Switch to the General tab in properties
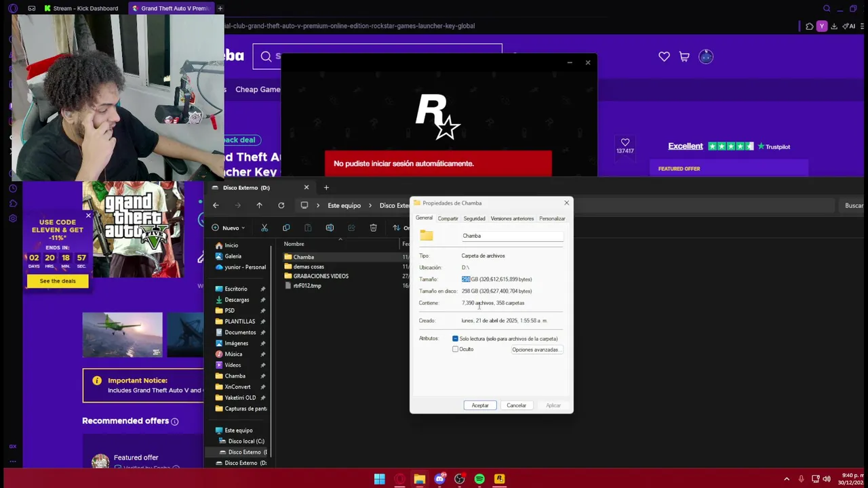This screenshot has height=488, width=868. click(x=424, y=218)
